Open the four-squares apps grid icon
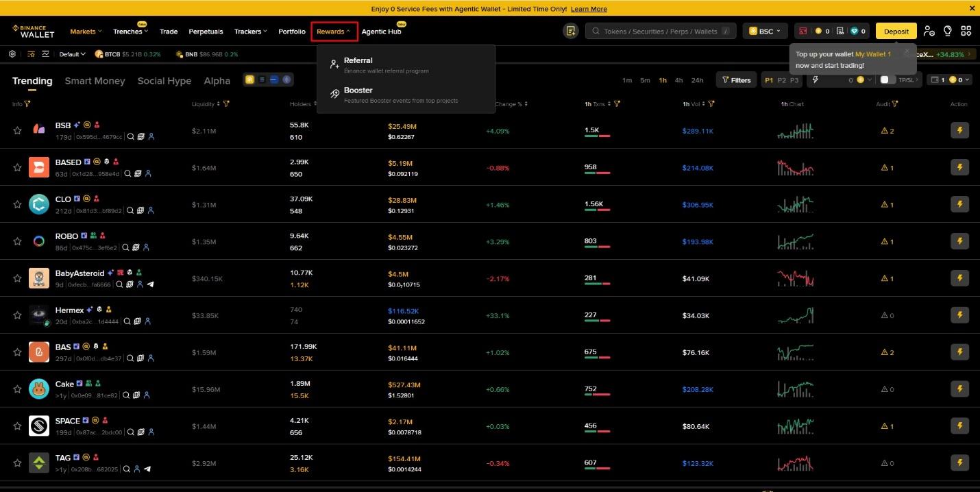This screenshot has height=492, width=980. click(x=966, y=31)
